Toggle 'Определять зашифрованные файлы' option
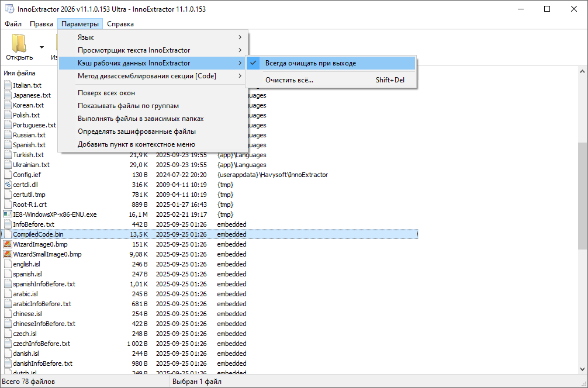Viewport: 588px width, 388px height. pyautogui.click(x=136, y=131)
